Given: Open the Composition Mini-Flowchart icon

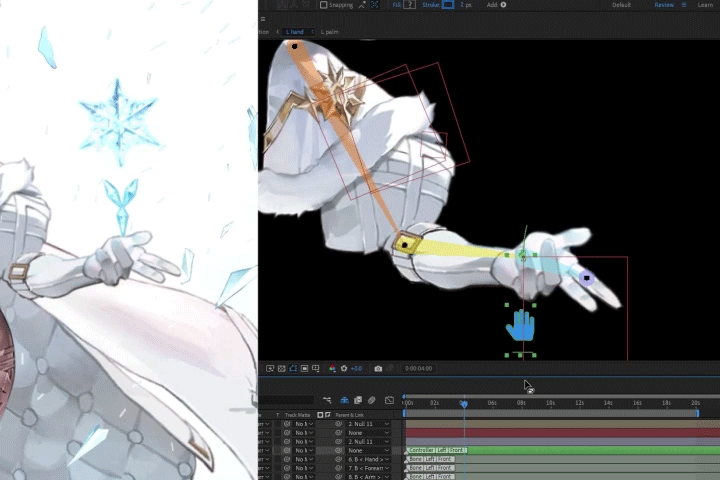Looking at the screenshot, I should tap(327, 400).
